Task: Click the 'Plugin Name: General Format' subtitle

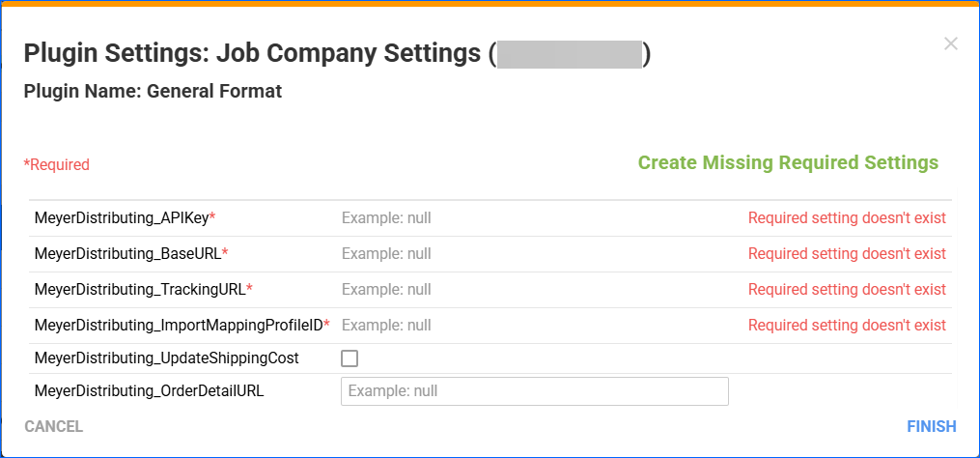Action: click(153, 92)
